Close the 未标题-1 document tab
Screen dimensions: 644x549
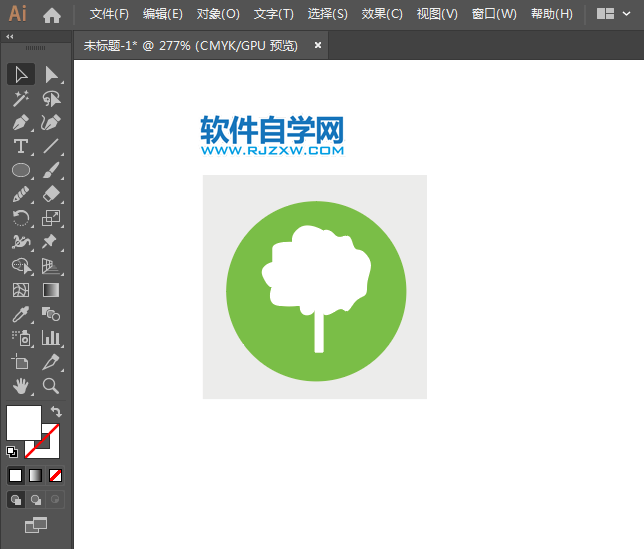click(x=318, y=45)
